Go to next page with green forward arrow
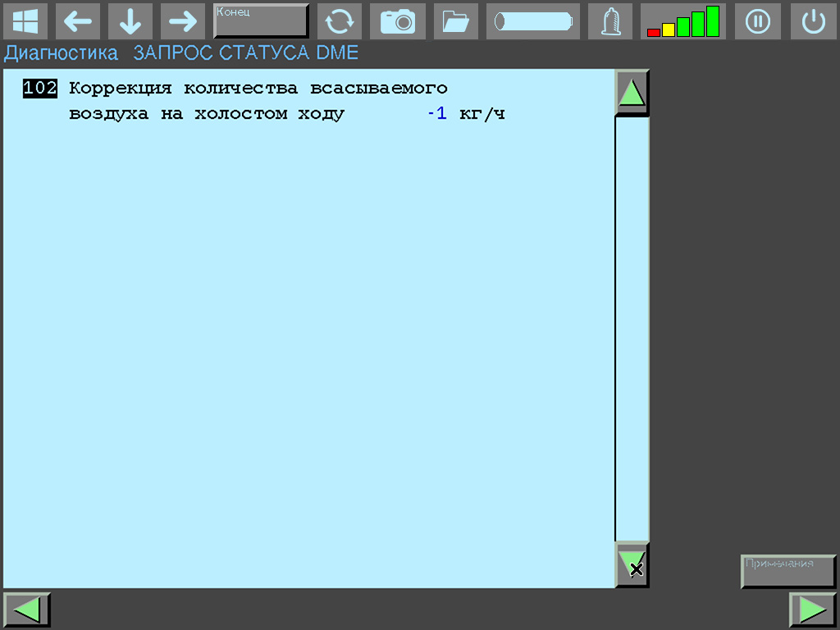This screenshot has width=840, height=630. point(812,609)
